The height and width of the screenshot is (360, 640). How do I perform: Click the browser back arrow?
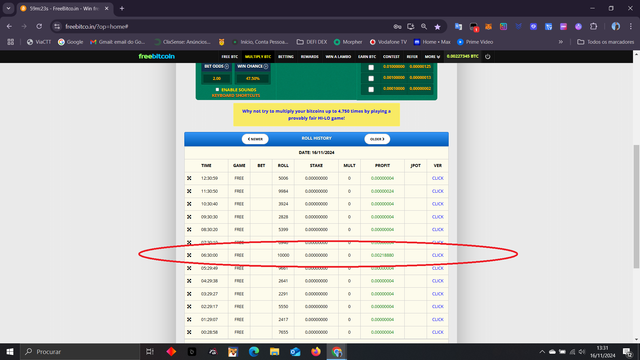tap(9, 27)
